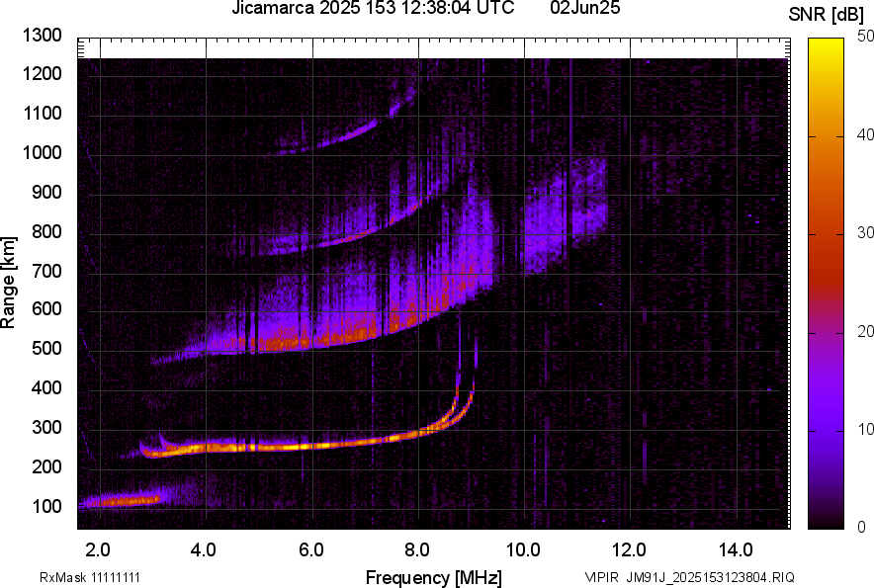Click the frequency tick label '6.0'
The image size is (874, 588).
point(311,550)
